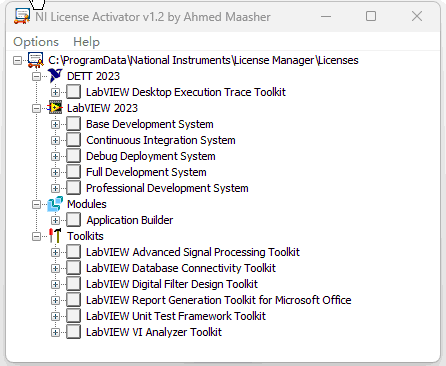
Task: Select the LabVIEW Desktop Execution Trace Toolkit item
Action: point(186,92)
